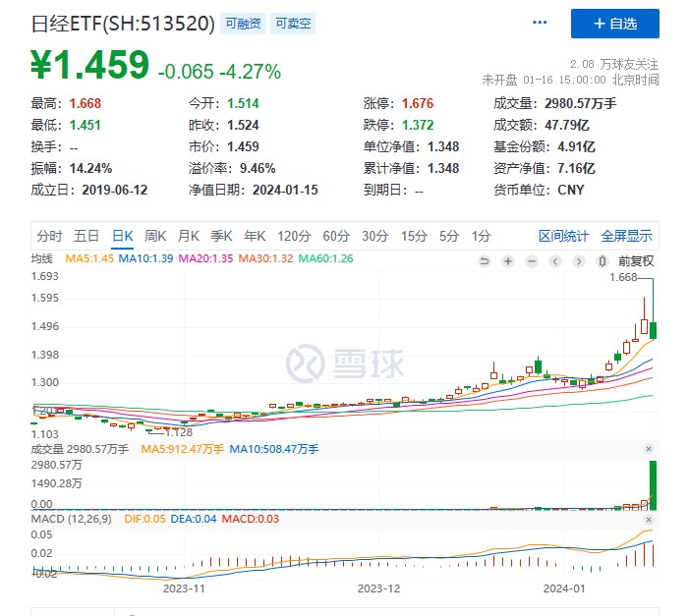Click the 2023-12 date axis label
Image resolution: width=689 pixels, height=616 pixels.
378,588
